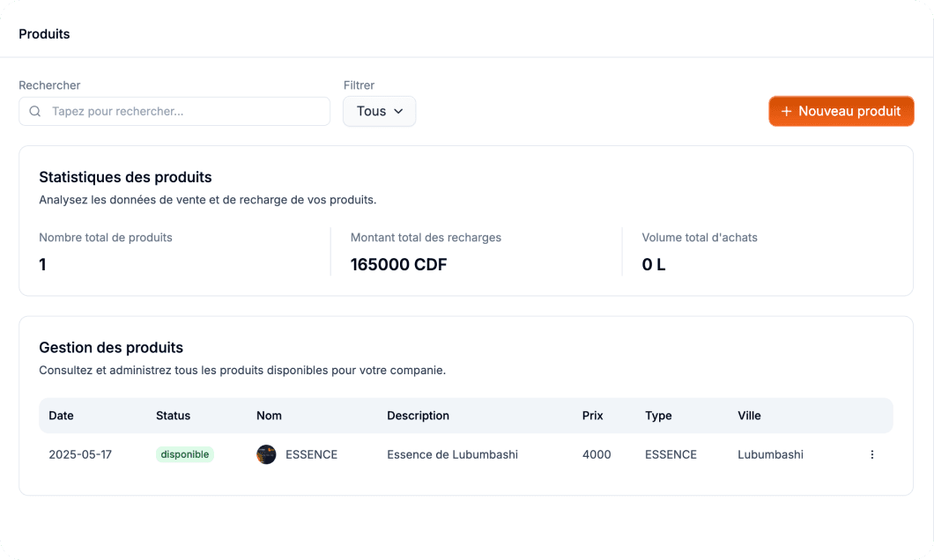Screen dimensions: 934x560
Task: Click the green disponible status badge
Action: [x=185, y=454]
